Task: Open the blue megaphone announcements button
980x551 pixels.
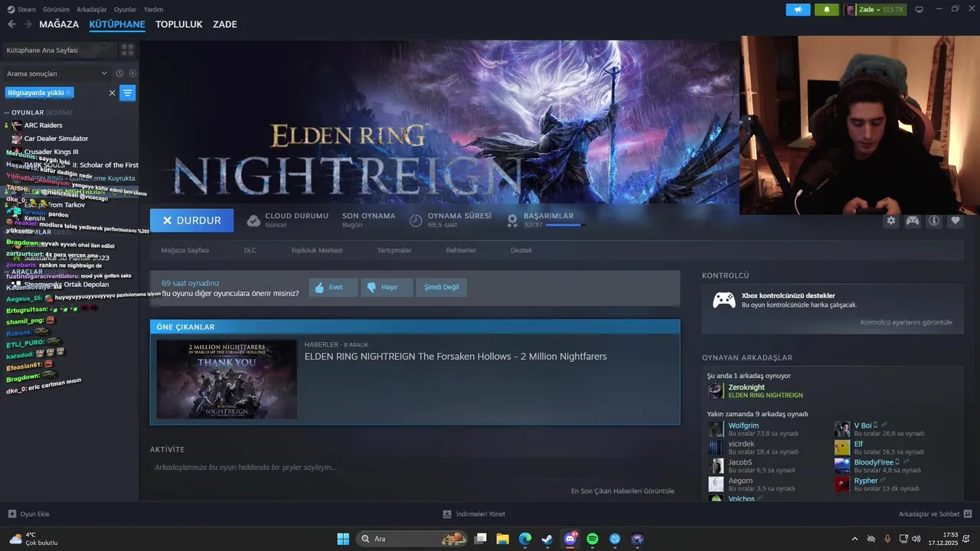Action: click(798, 10)
